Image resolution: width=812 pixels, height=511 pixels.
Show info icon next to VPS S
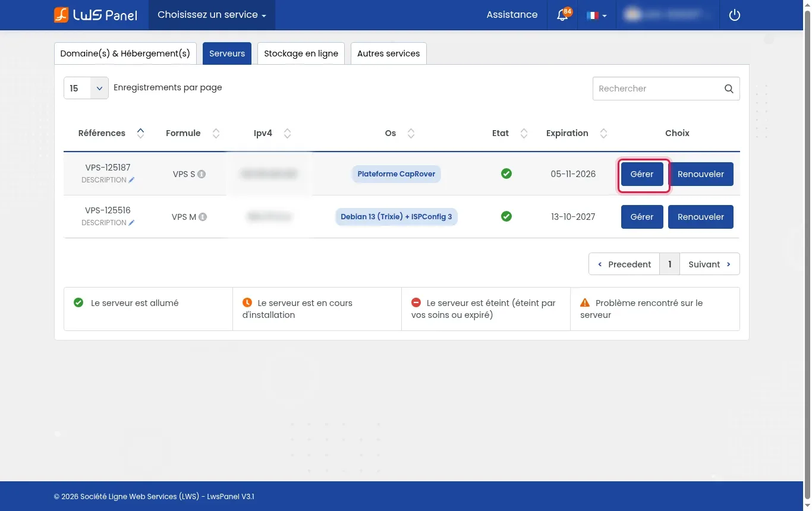pos(202,174)
